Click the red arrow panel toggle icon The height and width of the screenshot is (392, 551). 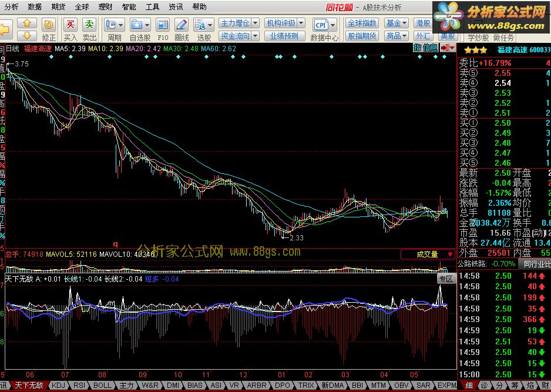tap(448, 48)
